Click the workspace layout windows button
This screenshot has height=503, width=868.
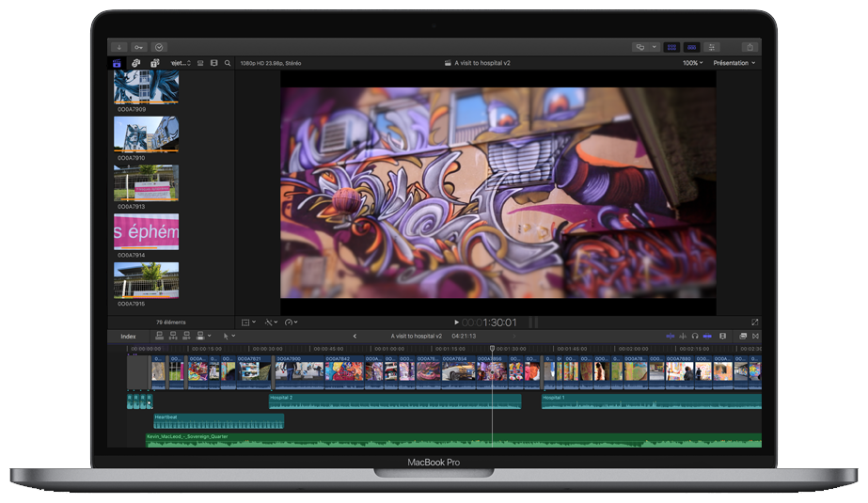pos(640,47)
